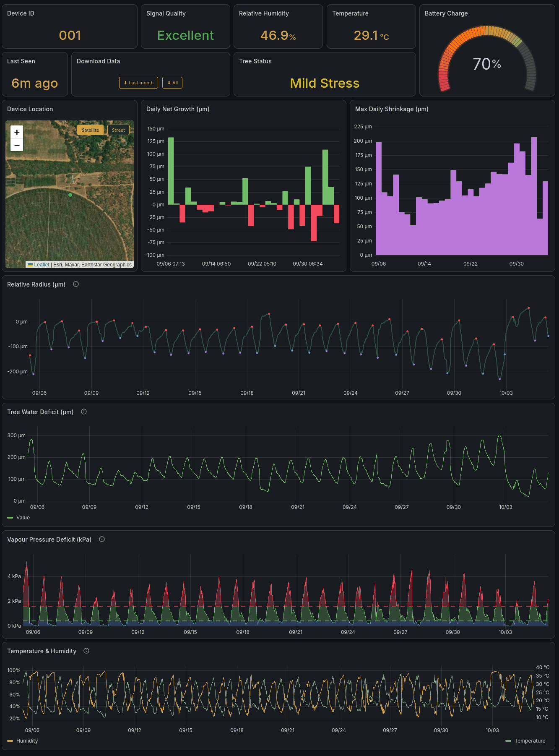Click the 70% battery gauge value
Screen dimensions: 559x756
tap(487, 64)
